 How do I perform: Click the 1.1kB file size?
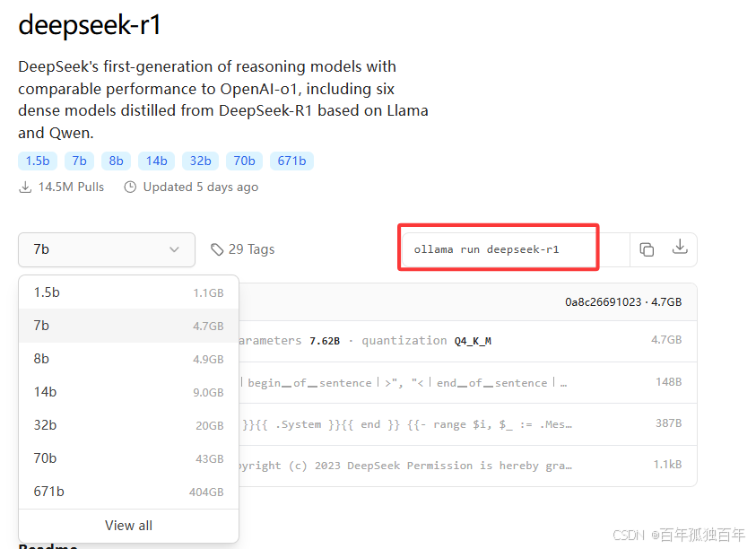(668, 465)
